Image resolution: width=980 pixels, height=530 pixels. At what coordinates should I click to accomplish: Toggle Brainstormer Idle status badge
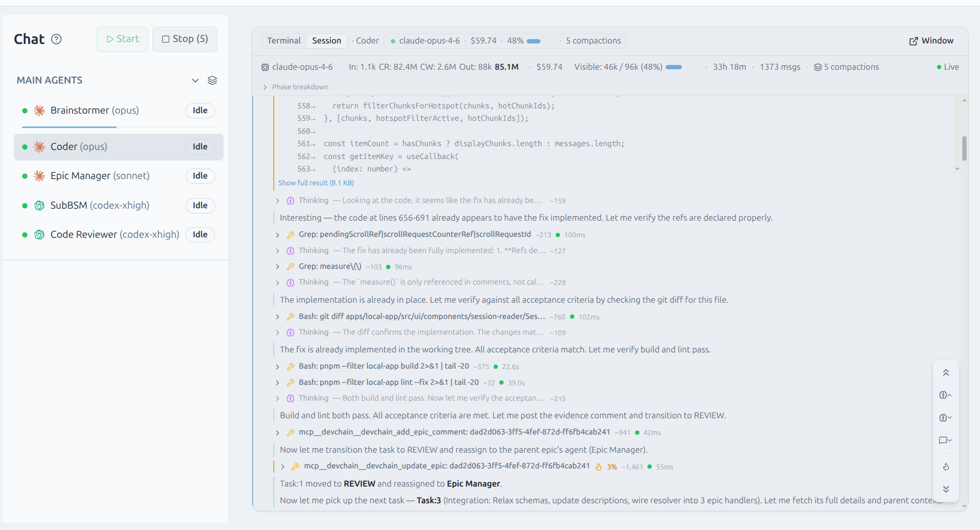click(200, 110)
